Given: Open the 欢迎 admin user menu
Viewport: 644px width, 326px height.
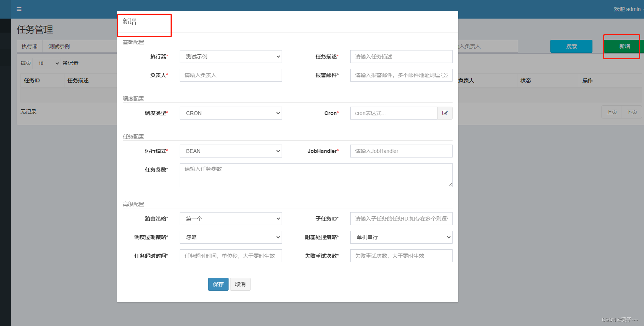Looking at the screenshot, I should point(628,9).
